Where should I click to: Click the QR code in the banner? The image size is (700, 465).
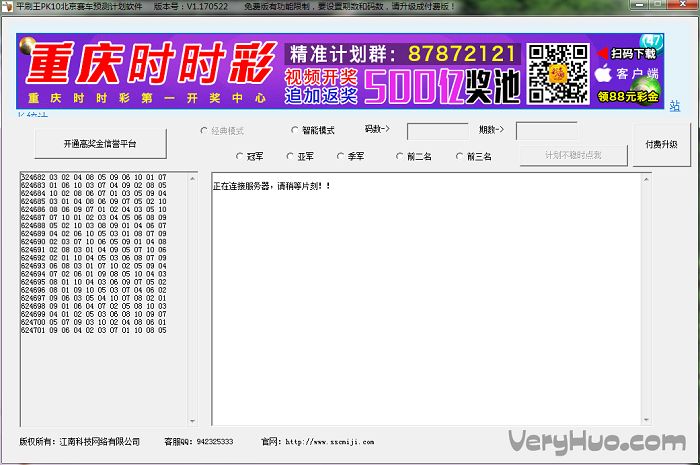(x=558, y=74)
